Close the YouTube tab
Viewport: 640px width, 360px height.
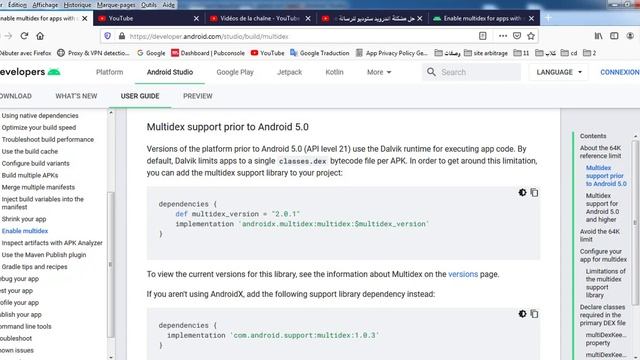(x=196, y=18)
